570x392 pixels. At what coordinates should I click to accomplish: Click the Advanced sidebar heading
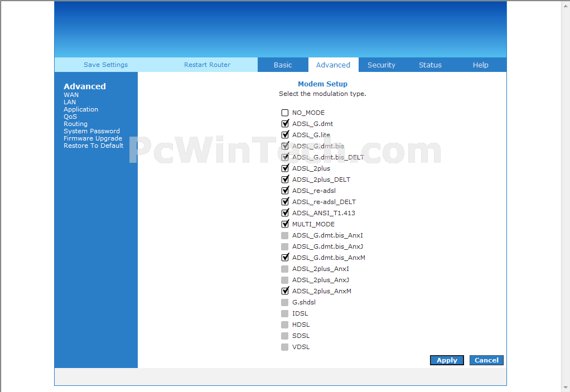click(x=85, y=86)
